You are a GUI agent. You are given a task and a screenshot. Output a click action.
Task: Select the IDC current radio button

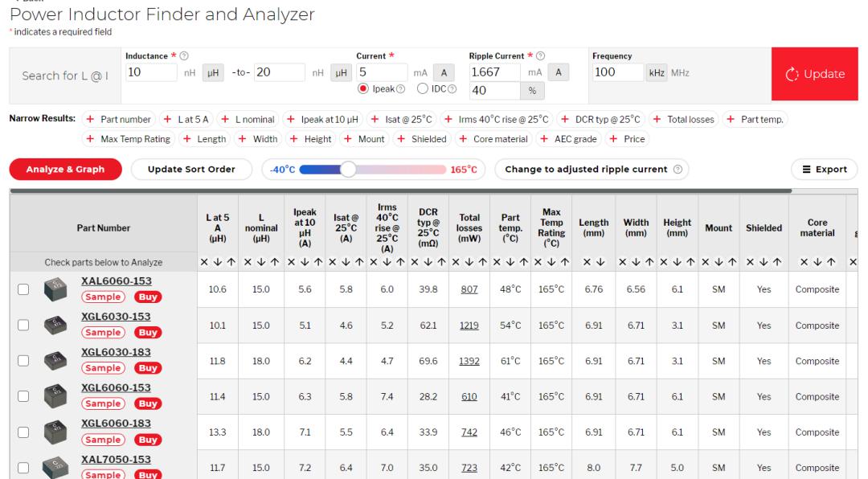coord(424,88)
